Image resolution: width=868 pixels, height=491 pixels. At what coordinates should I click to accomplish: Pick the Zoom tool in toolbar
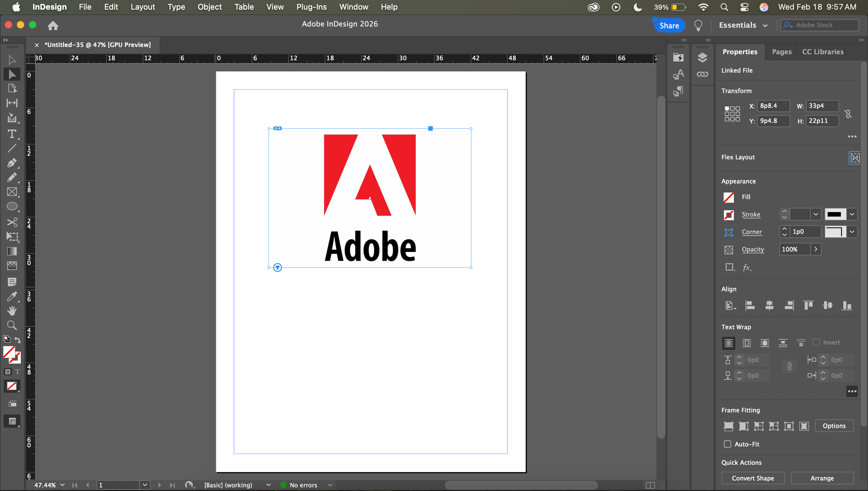12,325
